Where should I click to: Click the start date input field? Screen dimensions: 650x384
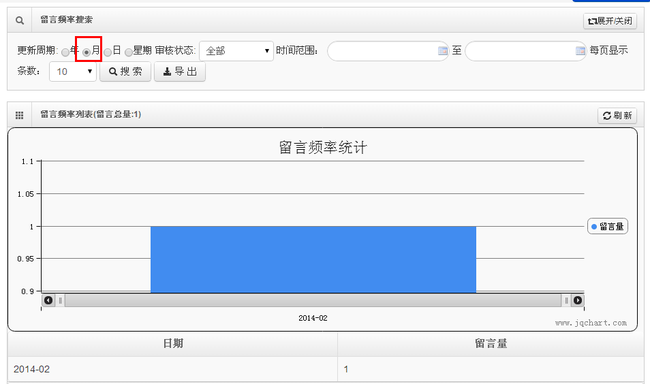388,51
